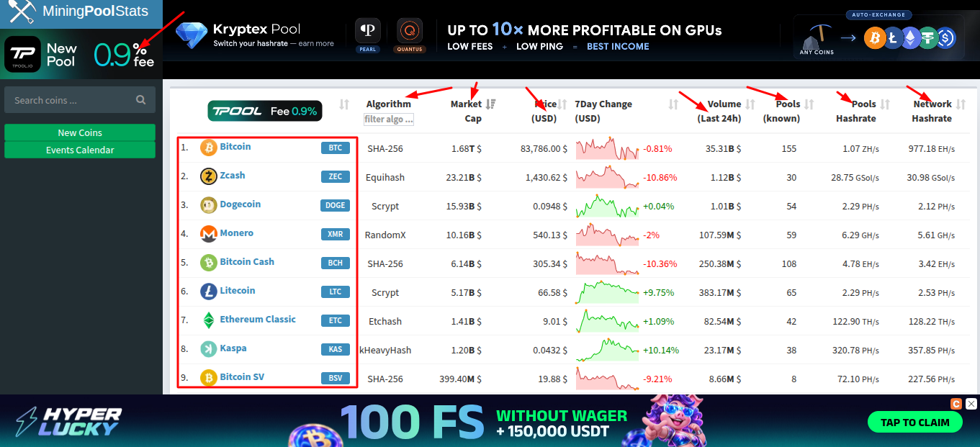This screenshot has width=980, height=447.
Task: Click the Bitcoin coin icon in row 1
Action: (209, 148)
